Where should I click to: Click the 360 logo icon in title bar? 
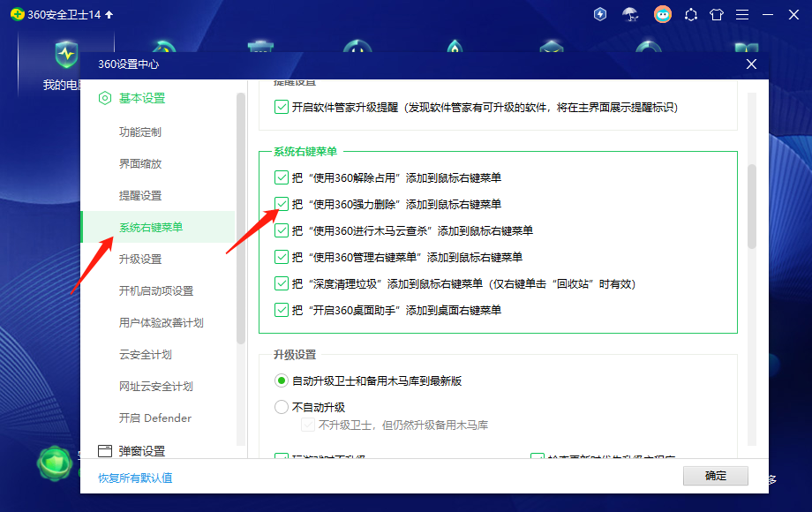[x=17, y=14]
